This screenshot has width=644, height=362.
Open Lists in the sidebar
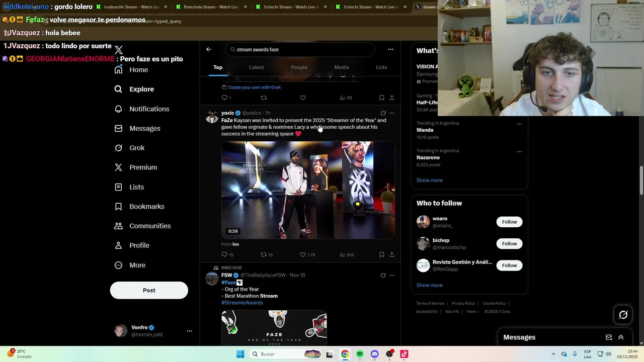pyautogui.click(x=129, y=187)
